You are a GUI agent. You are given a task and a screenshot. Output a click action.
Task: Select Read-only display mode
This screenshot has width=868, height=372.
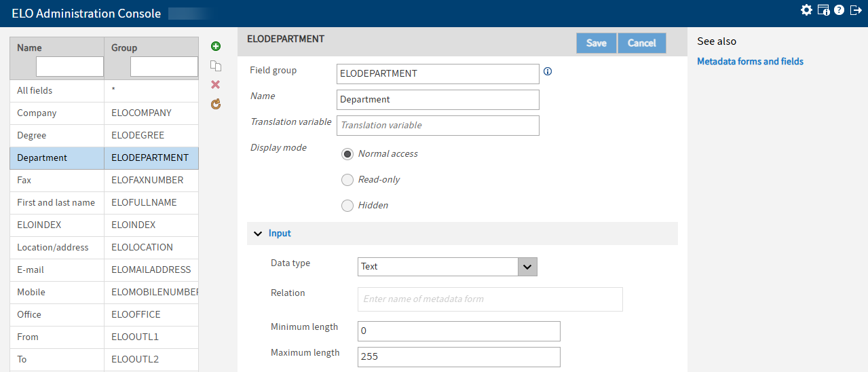[x=347, y=180]
